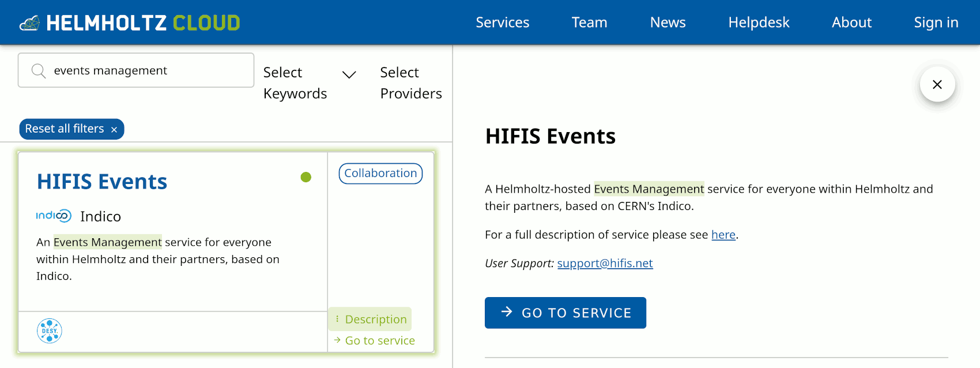Click the support@hifis.net email link
The width and height of the screenshot is (980, 368).
point(605,263)
